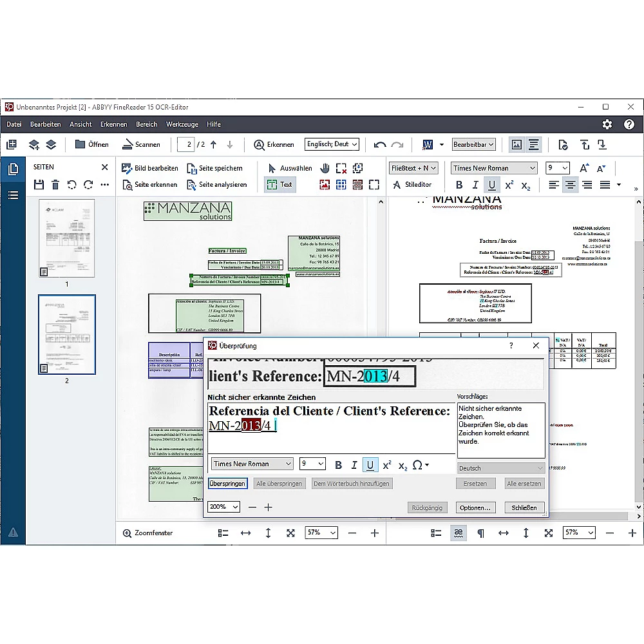Open the 200% zoom dropdown in dialog
644x644 pixels.
pos(223,507)
